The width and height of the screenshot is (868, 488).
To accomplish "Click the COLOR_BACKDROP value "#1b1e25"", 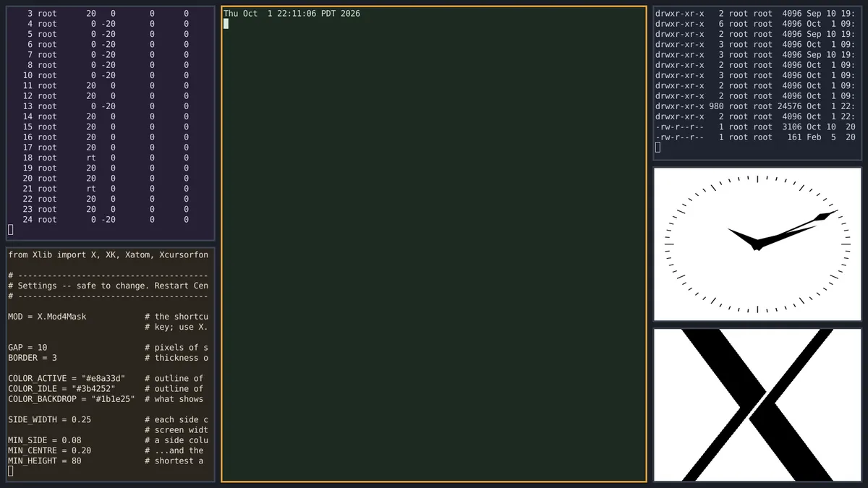I will pos(113,399).
